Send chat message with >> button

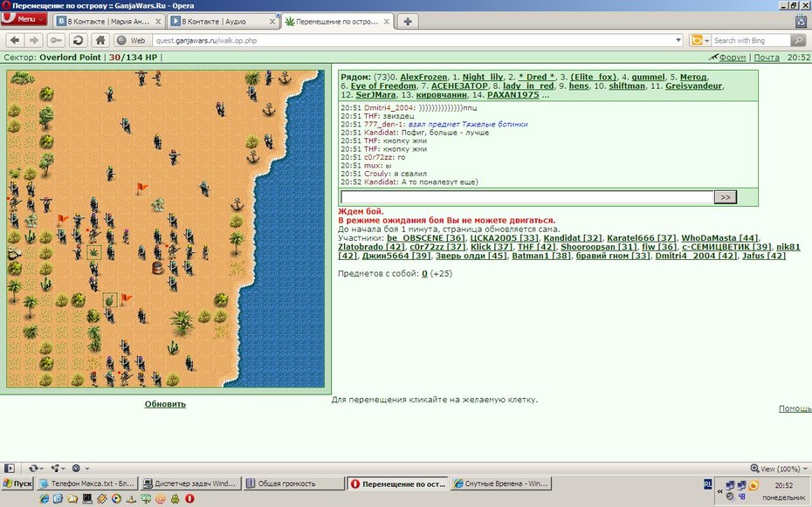[725, 197]
